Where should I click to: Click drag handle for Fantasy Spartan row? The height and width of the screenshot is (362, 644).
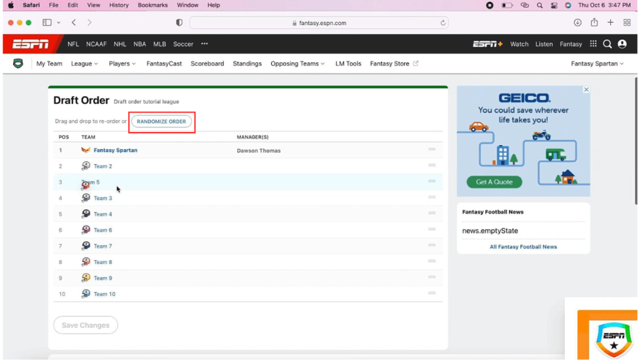tap(431, 150)
